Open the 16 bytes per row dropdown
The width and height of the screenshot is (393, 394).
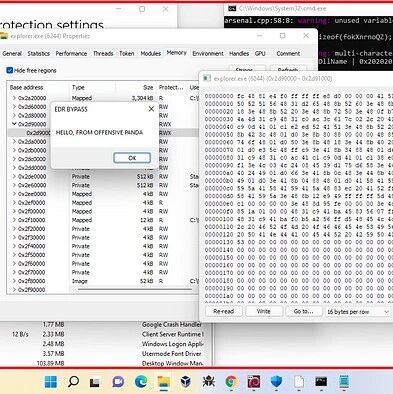tap(358, 312)
